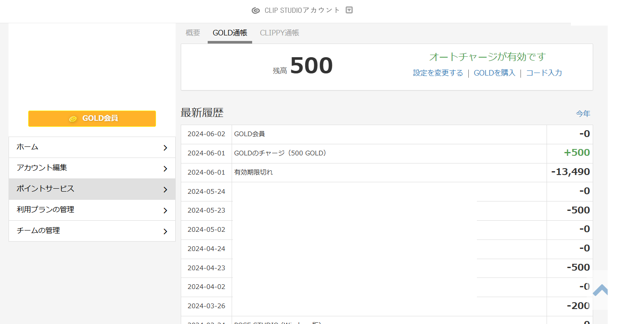
Task: Click the 有効期限切れ entry
Action: click(x=253, y=172)
